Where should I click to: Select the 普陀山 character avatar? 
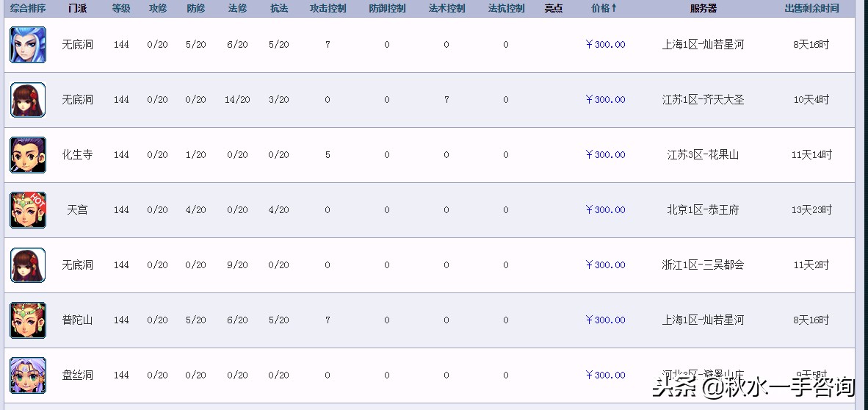pyautogui.click(x=28, y=320)
